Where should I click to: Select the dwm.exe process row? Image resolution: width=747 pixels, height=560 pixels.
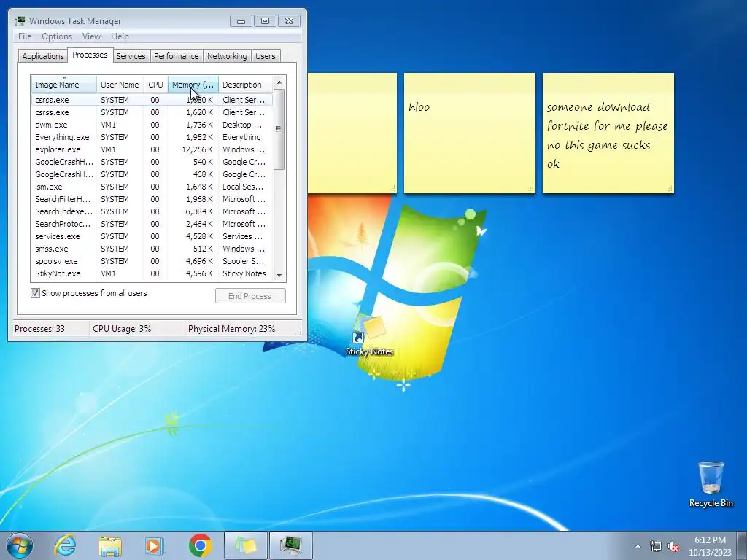pos(152,125)
